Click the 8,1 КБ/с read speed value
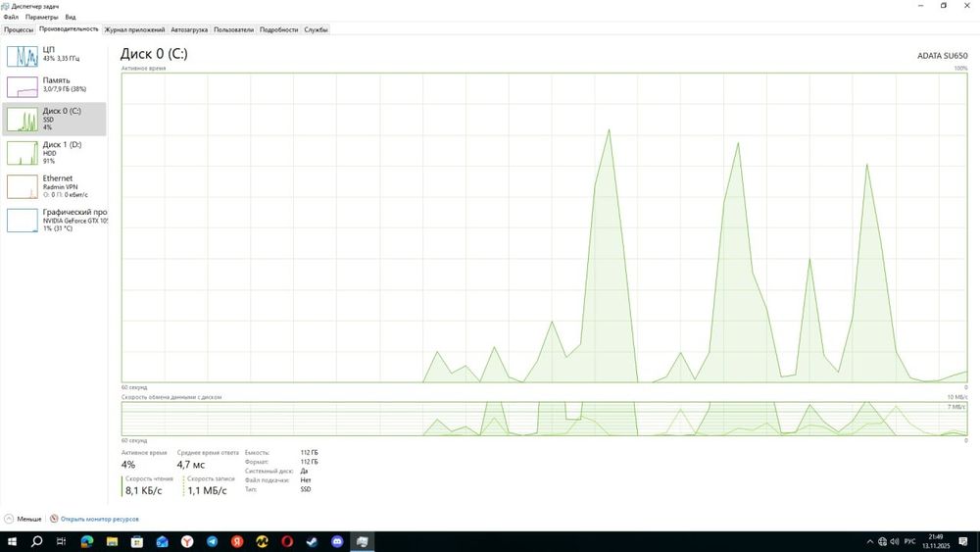This screenshot has width=980, height=552. tap(143, 491)
